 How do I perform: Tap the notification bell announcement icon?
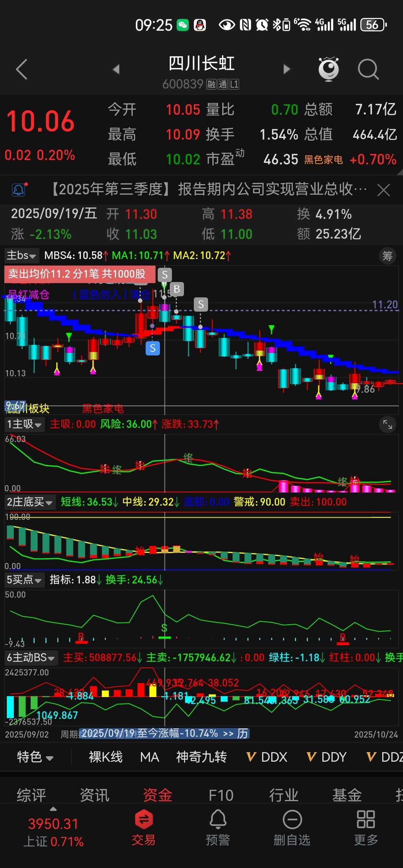19,189
